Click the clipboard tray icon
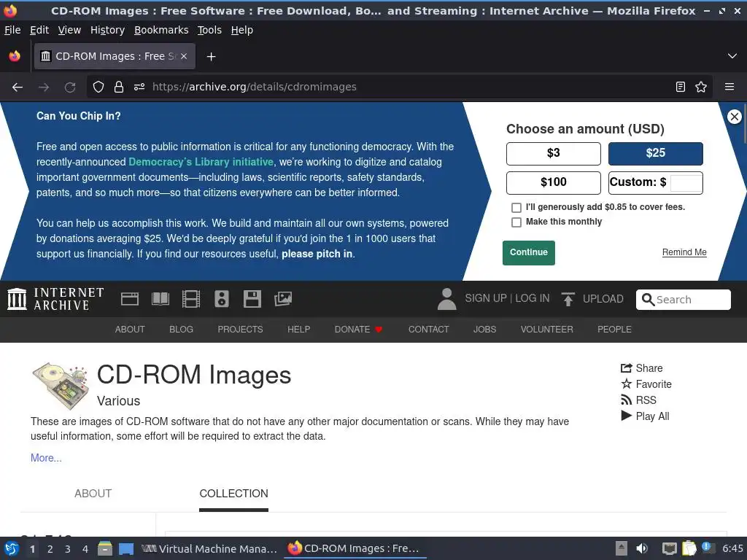 click(689, 548)
